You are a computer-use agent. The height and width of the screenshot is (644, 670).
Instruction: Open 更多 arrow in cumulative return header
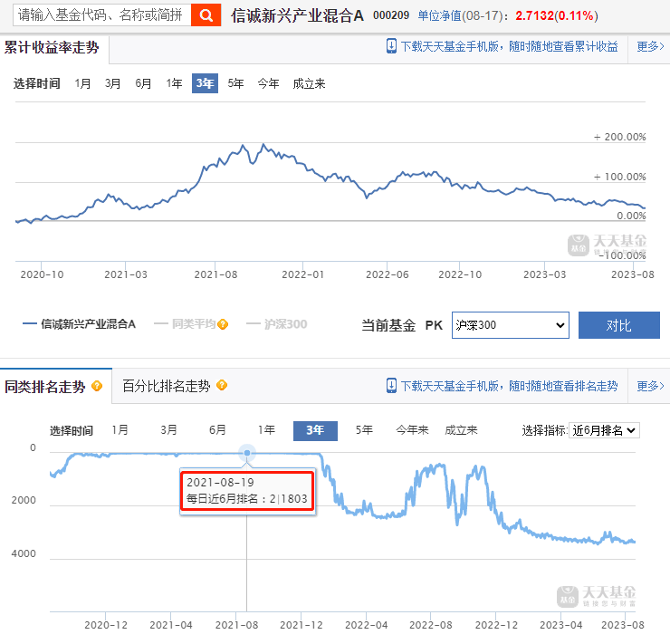tap(650, 46)
